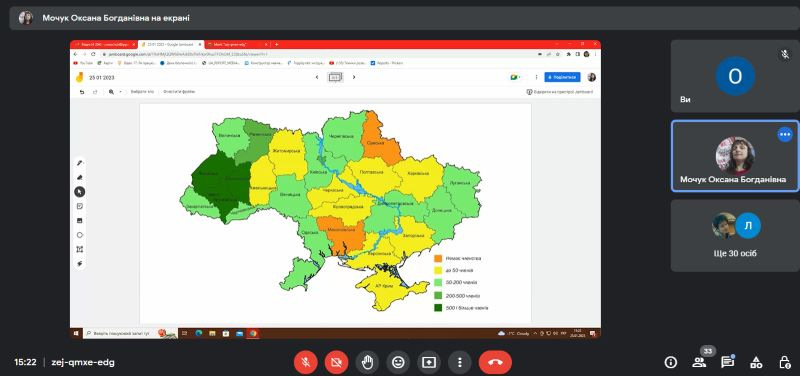Click the 'Ще 30 осіб' participants tile
The height and width of the screenshot is (376, 800).
point(735,235)
